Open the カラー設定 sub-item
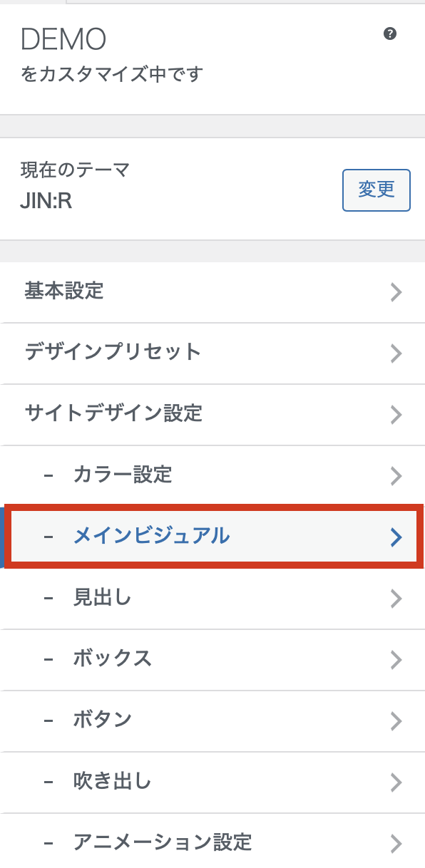Screen dimensions: 425x868 pos(212,475)
